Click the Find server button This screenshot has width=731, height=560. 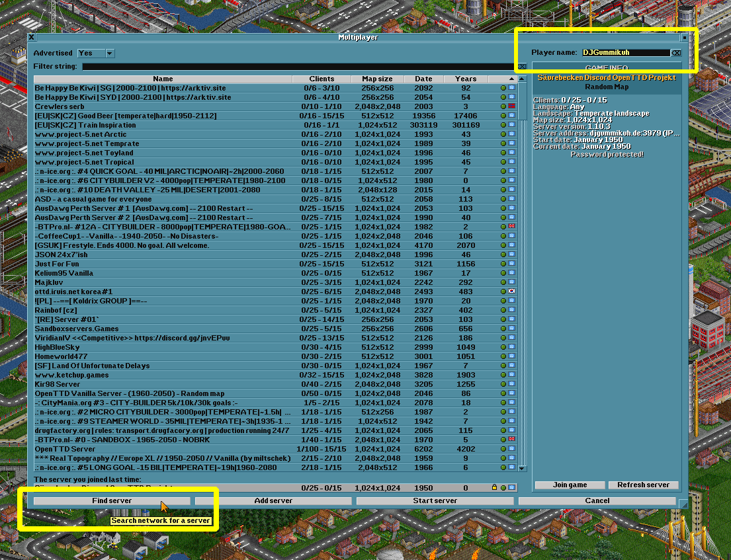[x=112, y=501]
